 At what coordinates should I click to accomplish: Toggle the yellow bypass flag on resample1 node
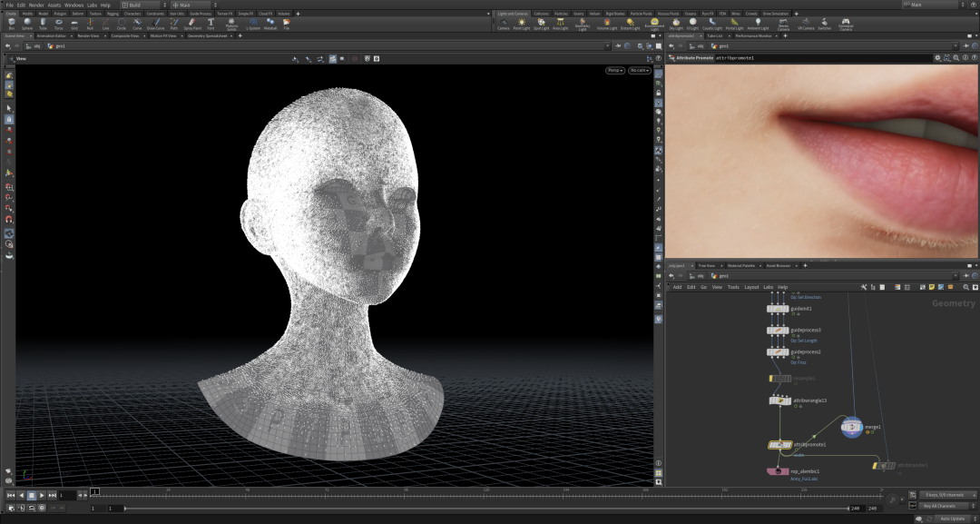772,379
